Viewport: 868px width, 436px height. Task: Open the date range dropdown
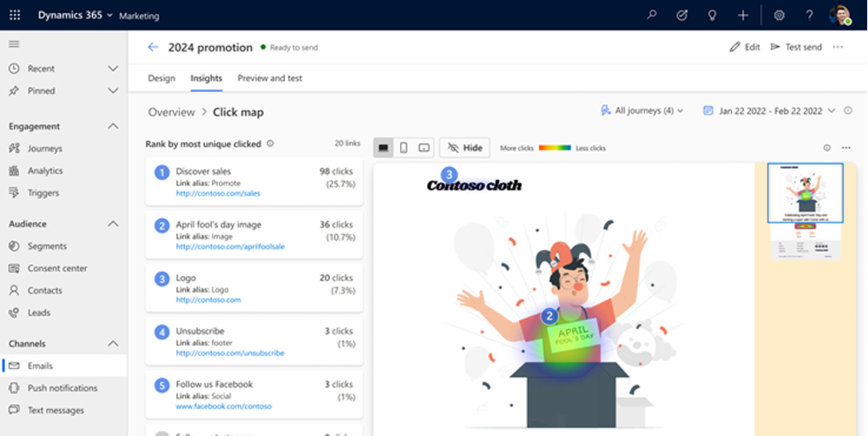(769, 111)
